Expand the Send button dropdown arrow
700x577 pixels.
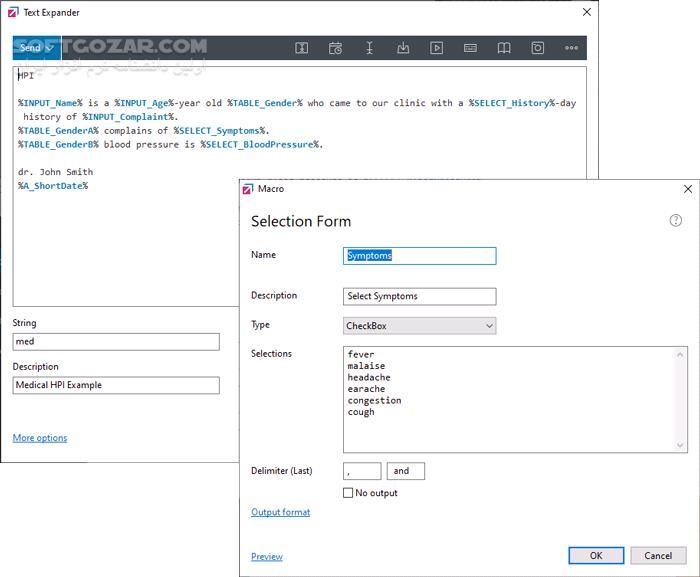click(51, 48)
